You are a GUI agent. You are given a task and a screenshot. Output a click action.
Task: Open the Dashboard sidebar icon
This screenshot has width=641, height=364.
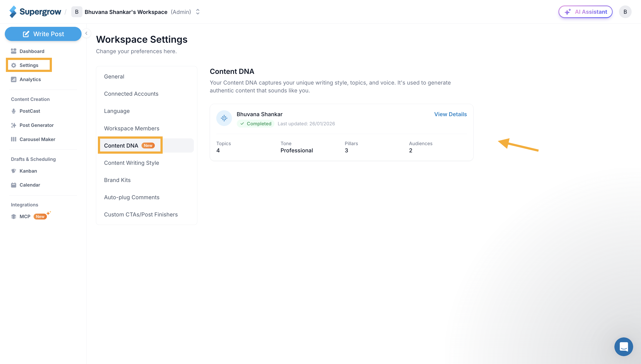tap(14, 51)
